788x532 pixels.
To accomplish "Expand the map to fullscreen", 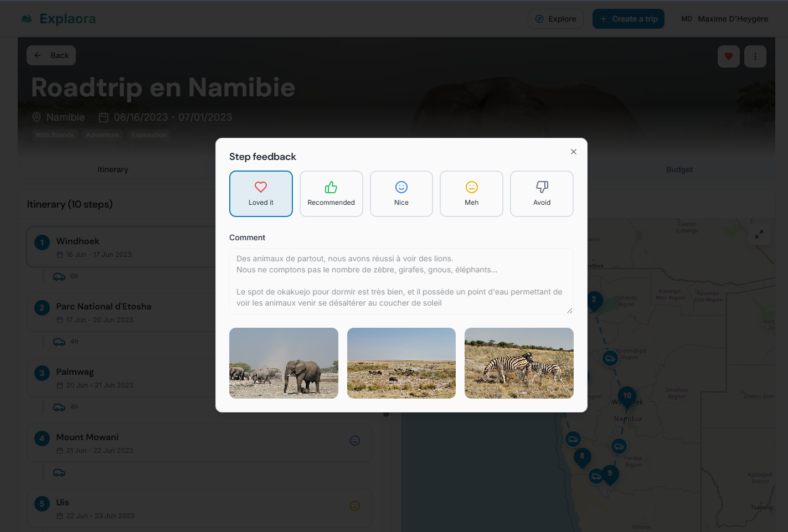I will 759,234.
